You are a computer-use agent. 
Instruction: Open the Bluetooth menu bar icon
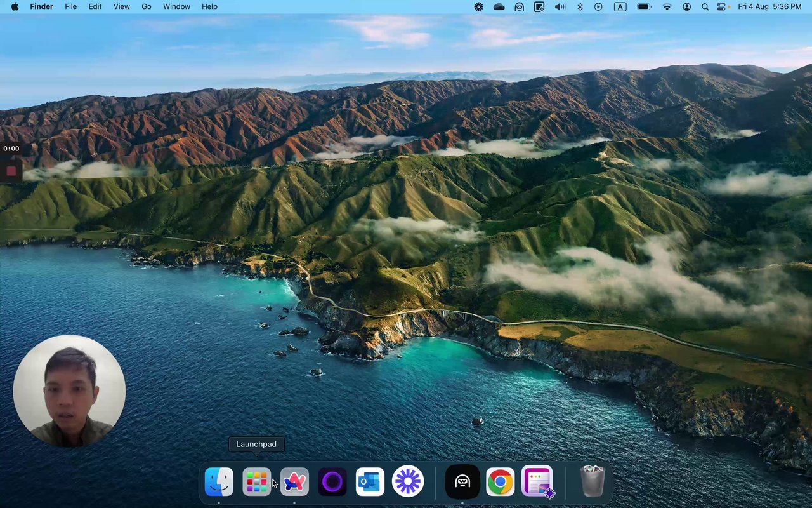click(580, 6)
